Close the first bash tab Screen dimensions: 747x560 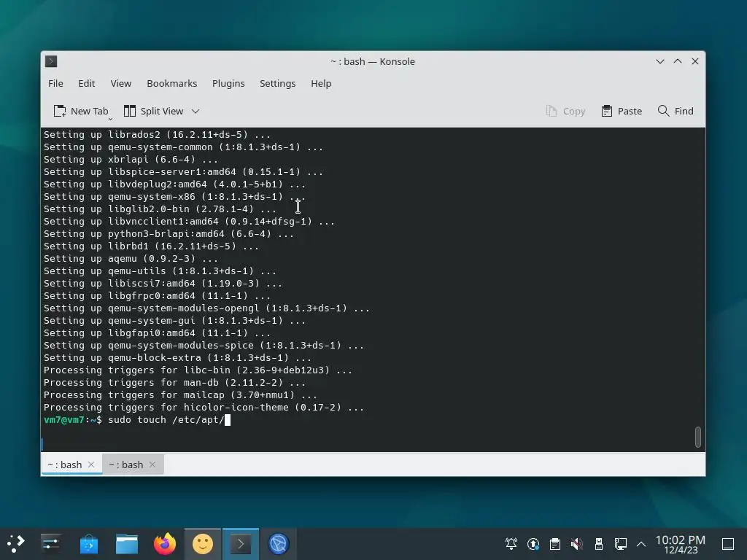[x=91, y=464]
